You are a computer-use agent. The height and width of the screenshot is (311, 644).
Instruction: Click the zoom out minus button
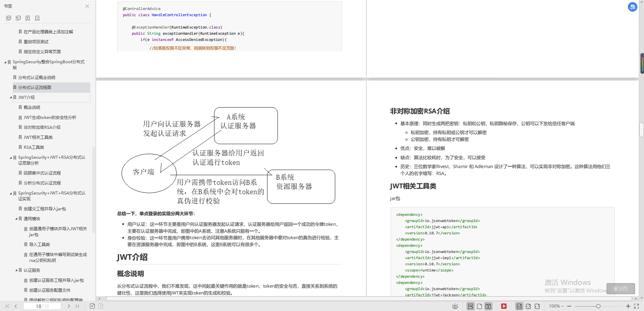(x=569, y=306)
